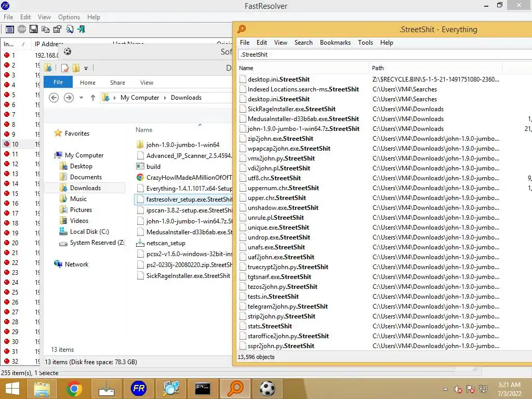Open the Search menu in Everything
This screenshot has height=399, width=532.
(303, 43)
